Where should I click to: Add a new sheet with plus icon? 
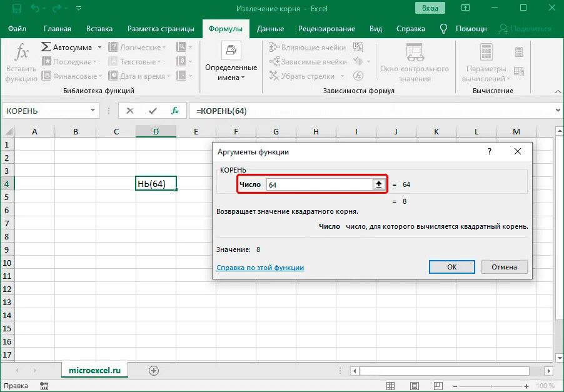(x=154, y=370)
